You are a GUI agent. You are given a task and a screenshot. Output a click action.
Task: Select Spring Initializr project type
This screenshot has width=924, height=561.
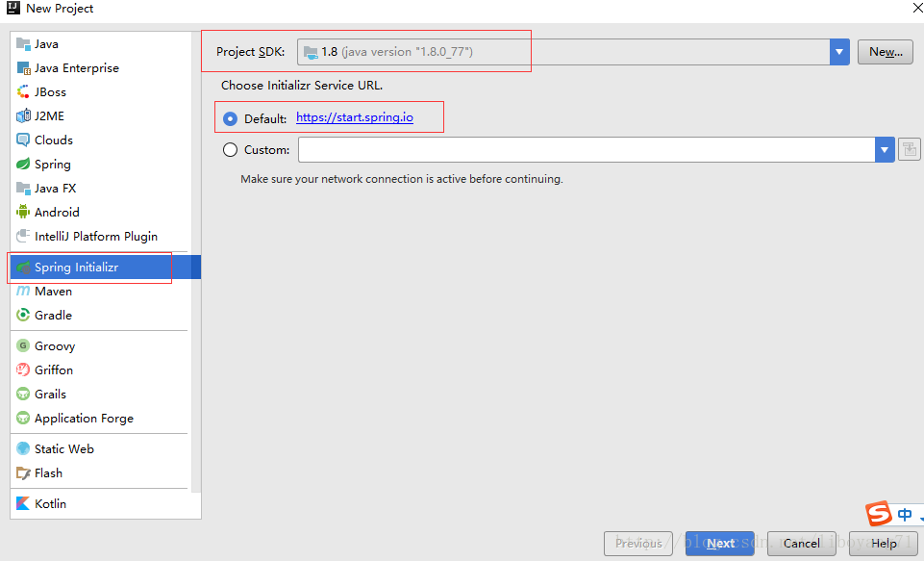106,268
